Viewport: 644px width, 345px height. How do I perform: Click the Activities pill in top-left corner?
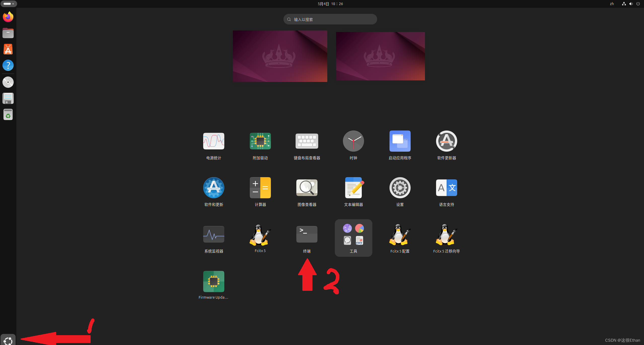click(x=9, y=4)
